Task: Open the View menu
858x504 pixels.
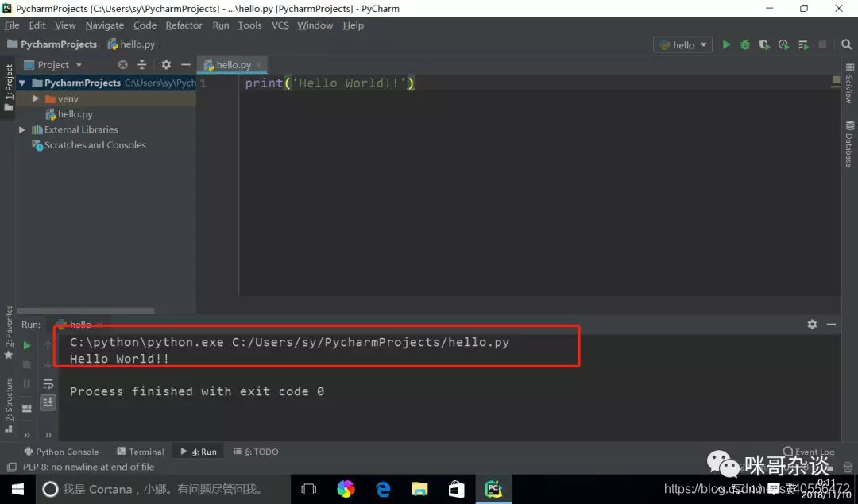Action: [x=65, y=25]
